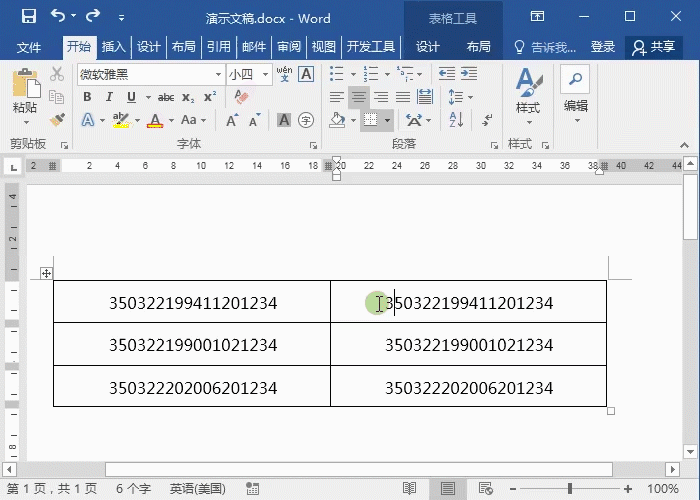Expand borders dropdown arrow
The height and width of the screenshot is (500, 700).
click(x=387, y=120)
